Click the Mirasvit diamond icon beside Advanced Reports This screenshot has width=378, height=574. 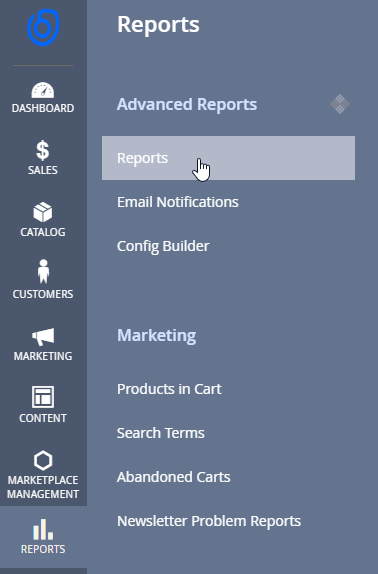340,104
